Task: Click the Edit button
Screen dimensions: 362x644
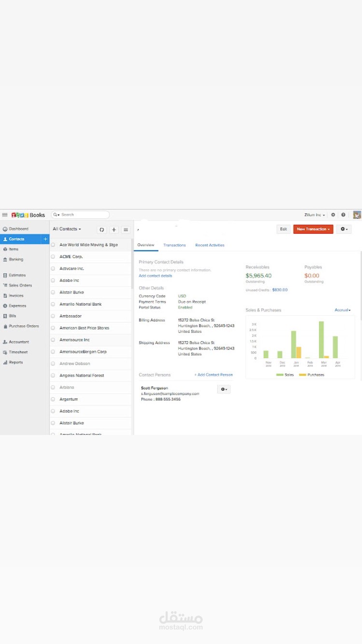Action: click(283, 229)
